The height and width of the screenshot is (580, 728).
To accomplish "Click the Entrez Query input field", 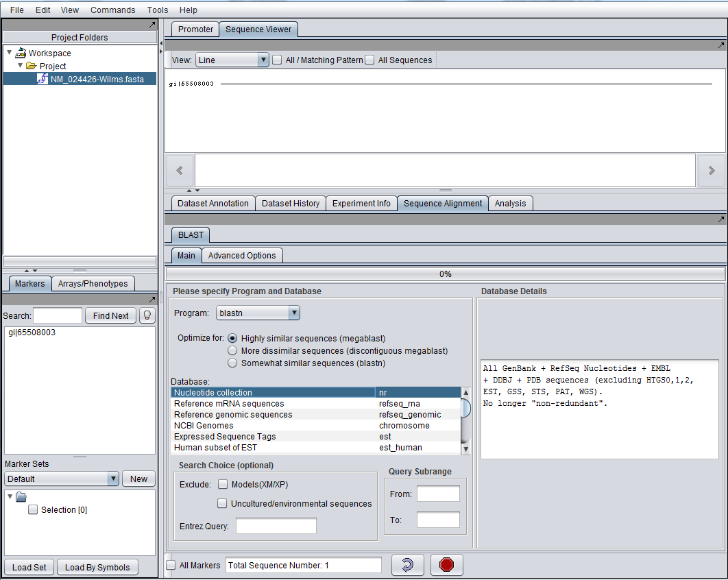I will [x=276, y=526].
